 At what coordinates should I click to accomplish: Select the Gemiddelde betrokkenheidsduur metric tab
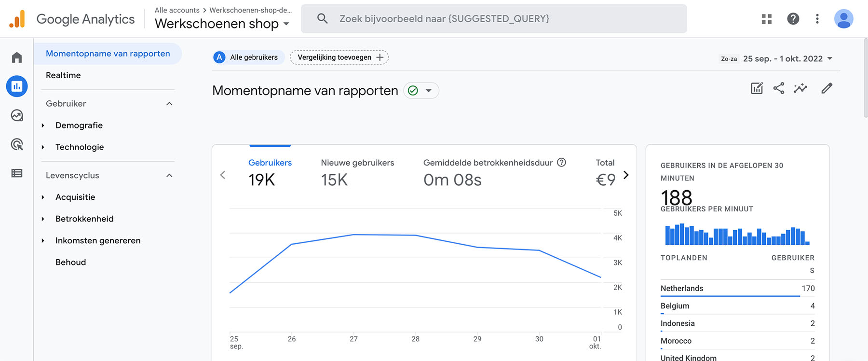[x=494, y=172]
